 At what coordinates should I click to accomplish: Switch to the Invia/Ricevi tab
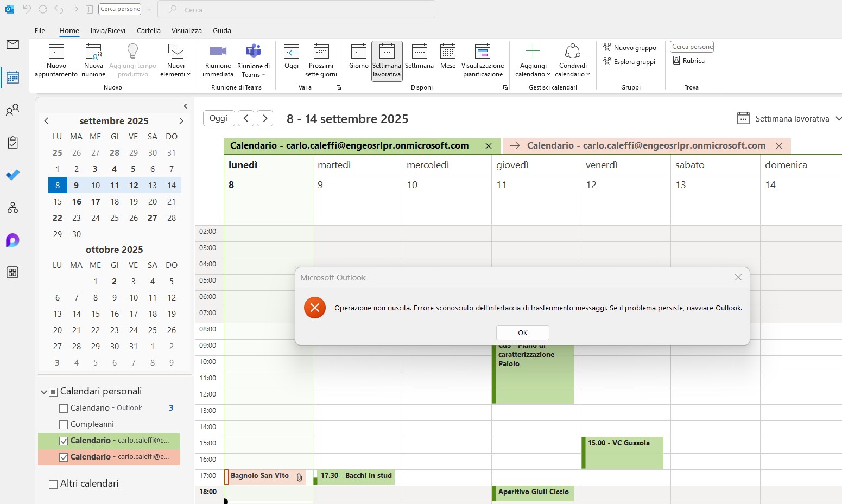108,31
